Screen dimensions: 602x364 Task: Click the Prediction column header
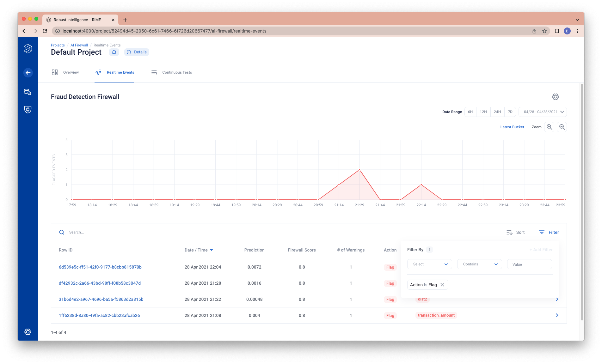[x=255, y=250]
